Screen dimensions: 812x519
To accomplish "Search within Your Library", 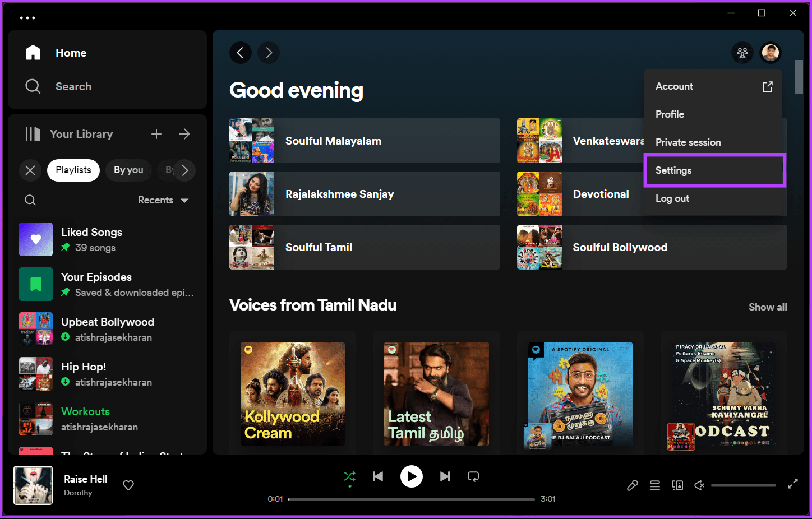I will coord(30,200).
